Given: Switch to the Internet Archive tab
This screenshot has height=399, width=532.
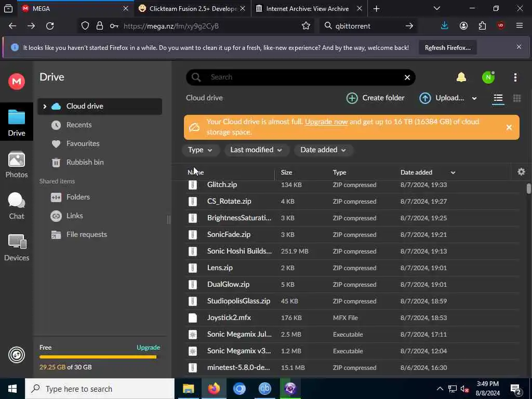Looking at the screenshot, I should [309, 8].
